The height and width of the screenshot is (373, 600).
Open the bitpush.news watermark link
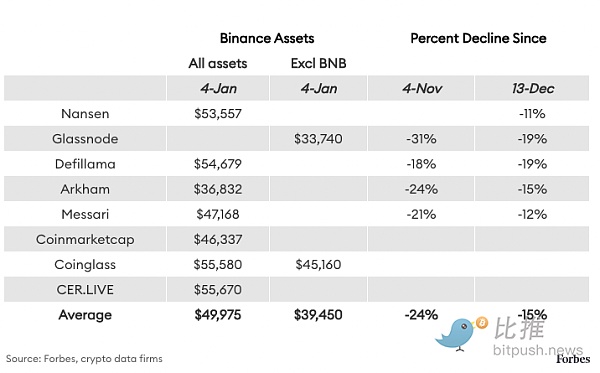pos(538,350)
